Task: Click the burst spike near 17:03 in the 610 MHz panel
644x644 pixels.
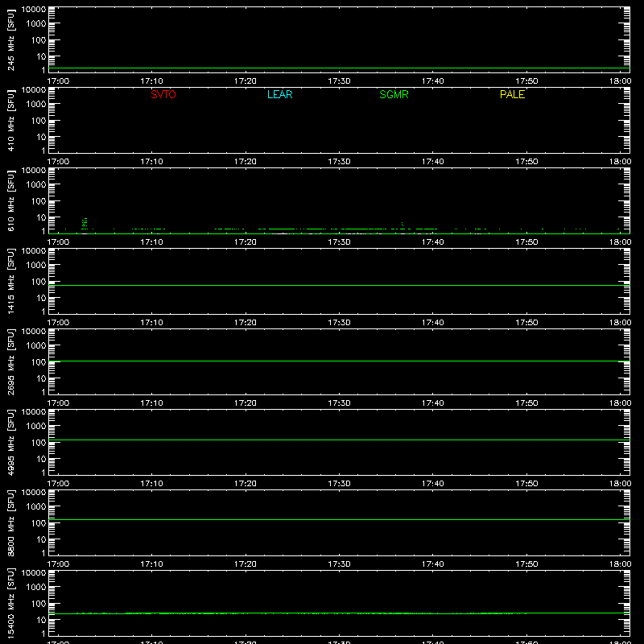Action: click(85, 222)
